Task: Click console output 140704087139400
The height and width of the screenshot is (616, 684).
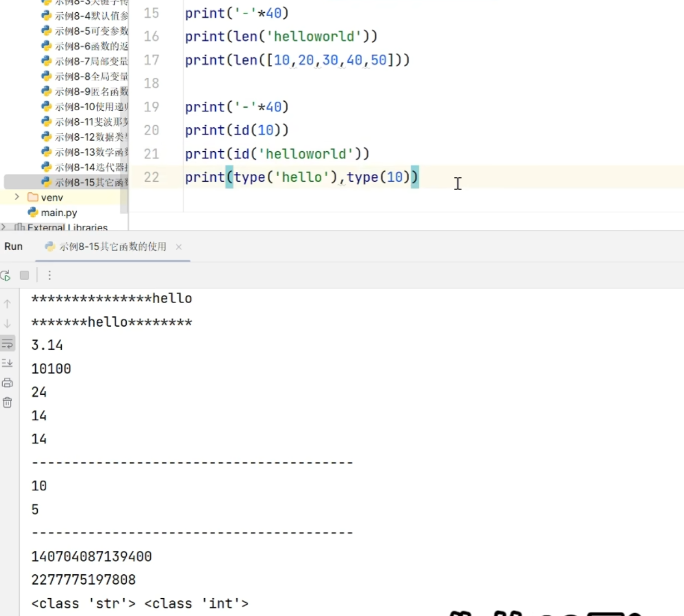Action: tap(92, 557)
